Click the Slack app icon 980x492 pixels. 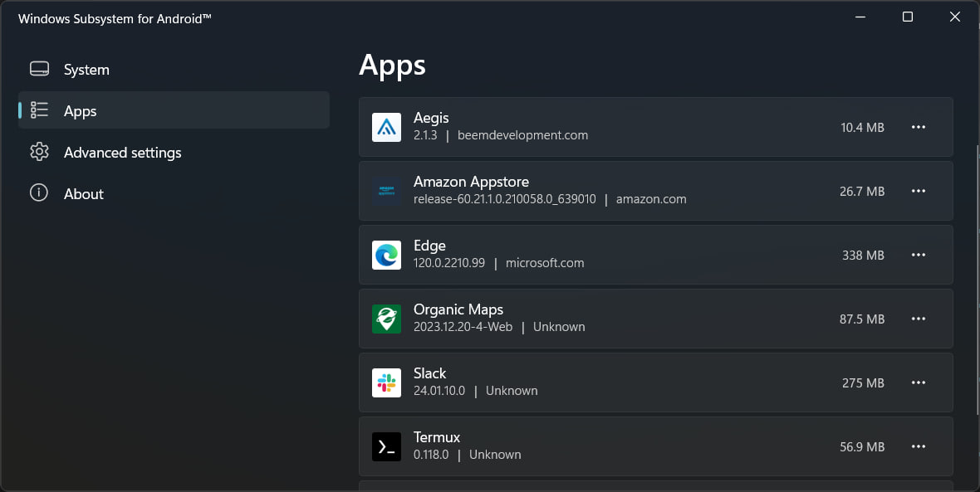(x=386, y=382)
